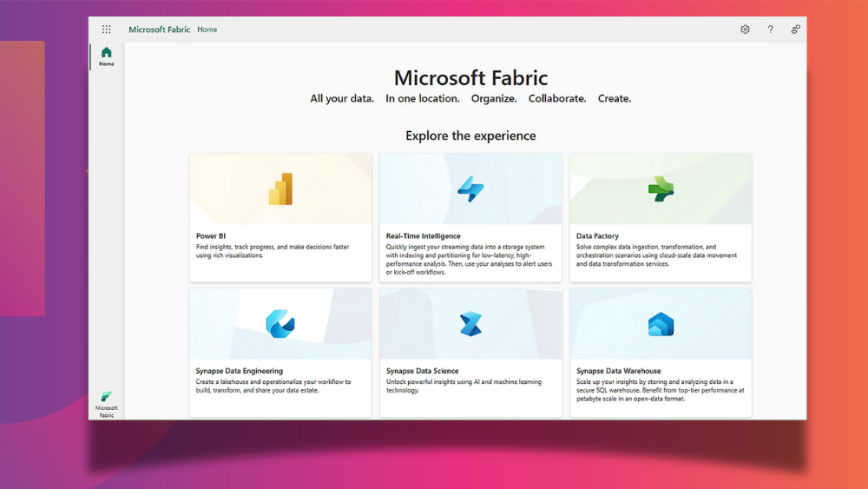Click the 'Unlock powerful insights' description text
This screenshot has width=868, height=489.
coord(464,386)
